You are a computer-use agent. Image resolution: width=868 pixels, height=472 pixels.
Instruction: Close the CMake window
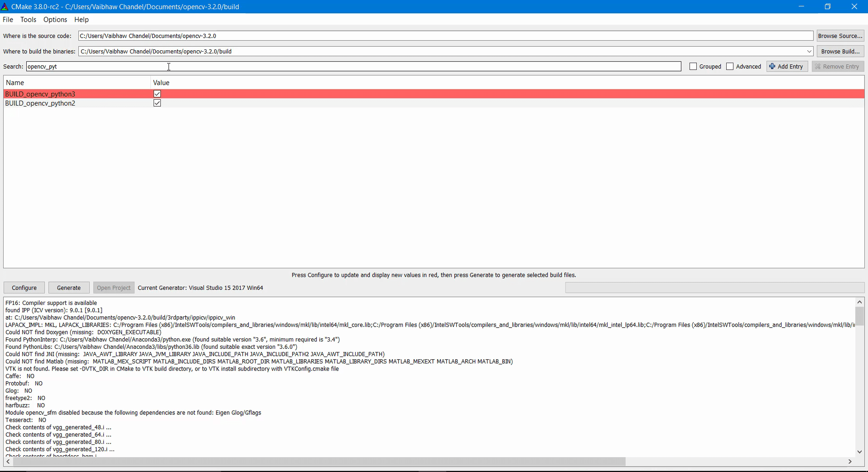pos(854,6)
